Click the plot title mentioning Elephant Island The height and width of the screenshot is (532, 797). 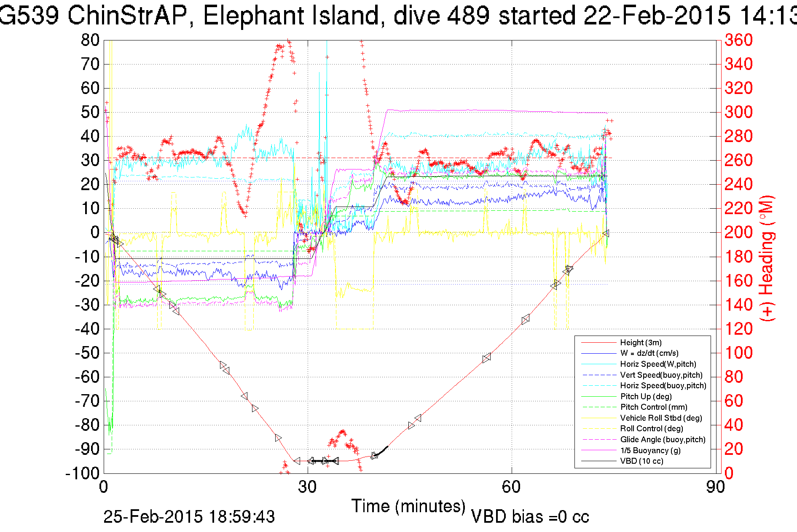[398, 16]
